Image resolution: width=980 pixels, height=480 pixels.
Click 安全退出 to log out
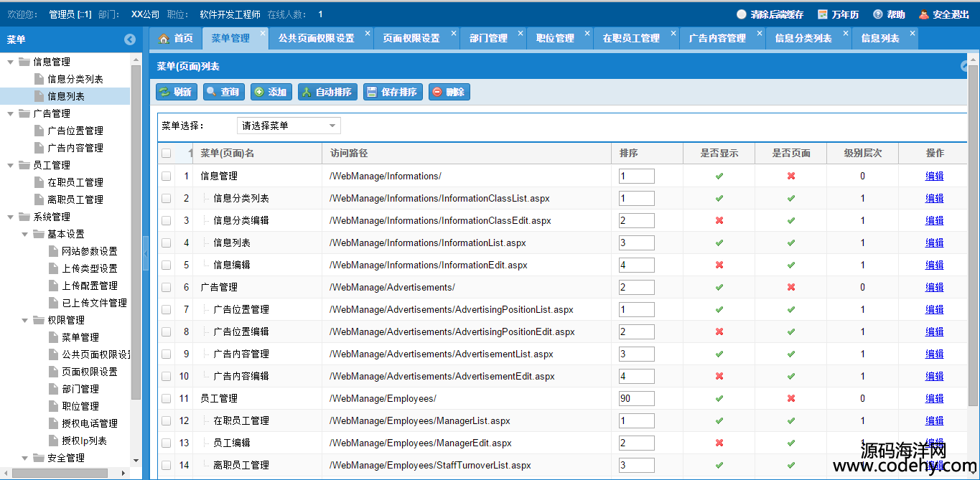[x=944, y=14]
